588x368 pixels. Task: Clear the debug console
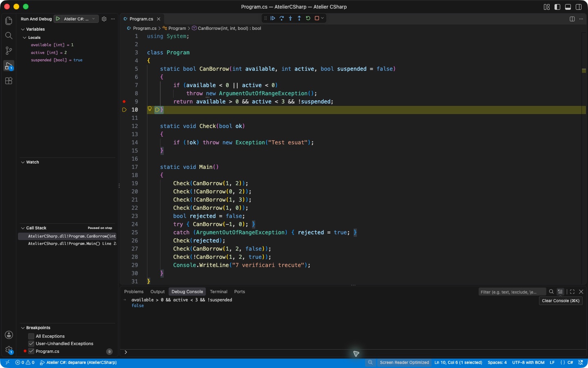[x=560, y=292]
